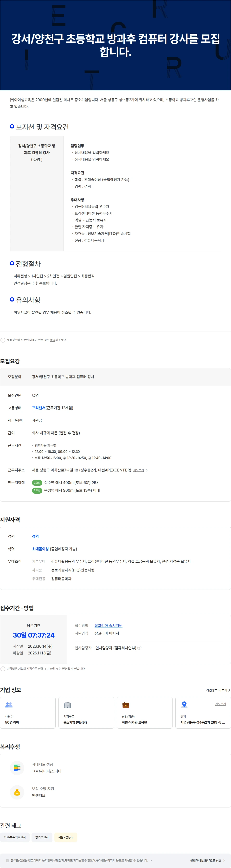Click the arrow beside 근무지주소 지도보기
Screen dimensions: 231x868
pos(147,470)
